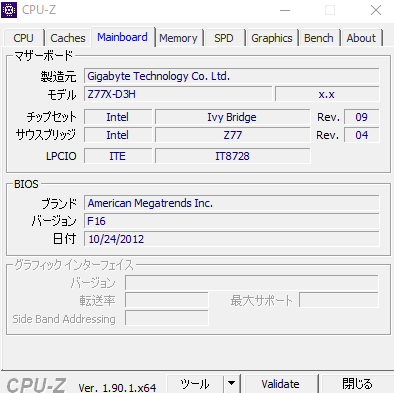This screenshot has width=394, height=393.
Task: Click the 閉じる (Close) button
Action: tap(357, 384)
